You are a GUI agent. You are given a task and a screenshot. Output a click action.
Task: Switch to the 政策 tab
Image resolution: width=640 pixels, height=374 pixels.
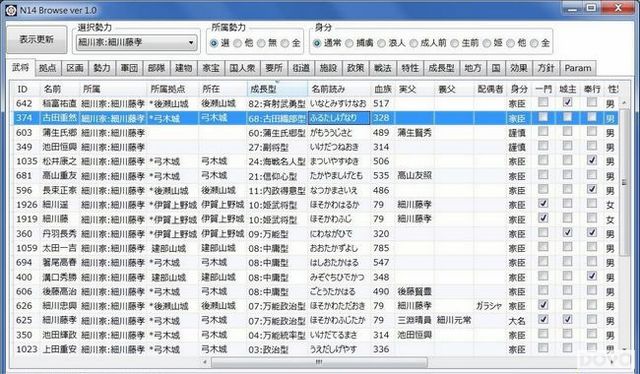[356, 68]
